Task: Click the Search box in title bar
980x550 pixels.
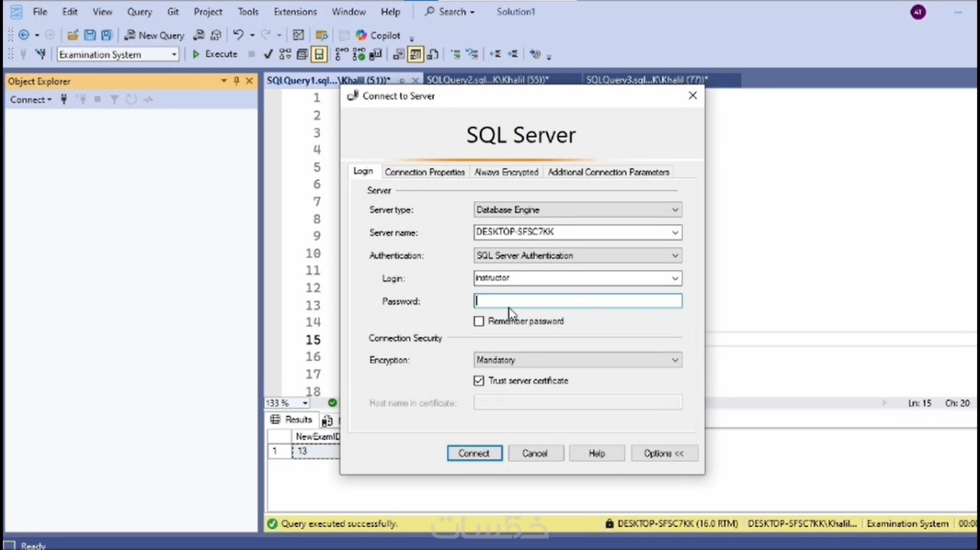Action: coord(450,11)
